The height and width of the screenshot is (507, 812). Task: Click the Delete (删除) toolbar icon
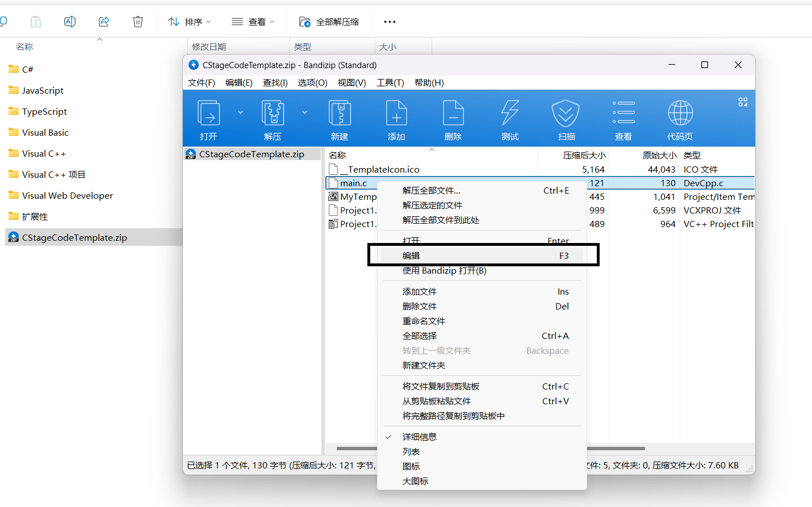(453, 113)
